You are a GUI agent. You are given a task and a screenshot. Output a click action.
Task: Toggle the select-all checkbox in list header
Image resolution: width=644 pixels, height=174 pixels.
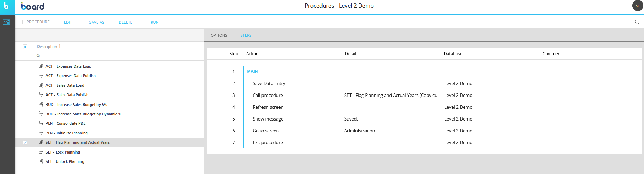coord(25,47)
